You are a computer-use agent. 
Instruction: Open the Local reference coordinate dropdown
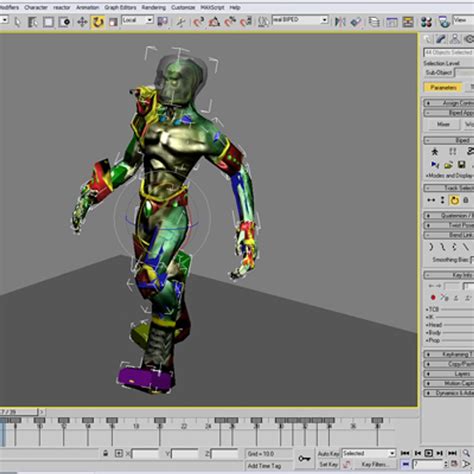point(137,20)
